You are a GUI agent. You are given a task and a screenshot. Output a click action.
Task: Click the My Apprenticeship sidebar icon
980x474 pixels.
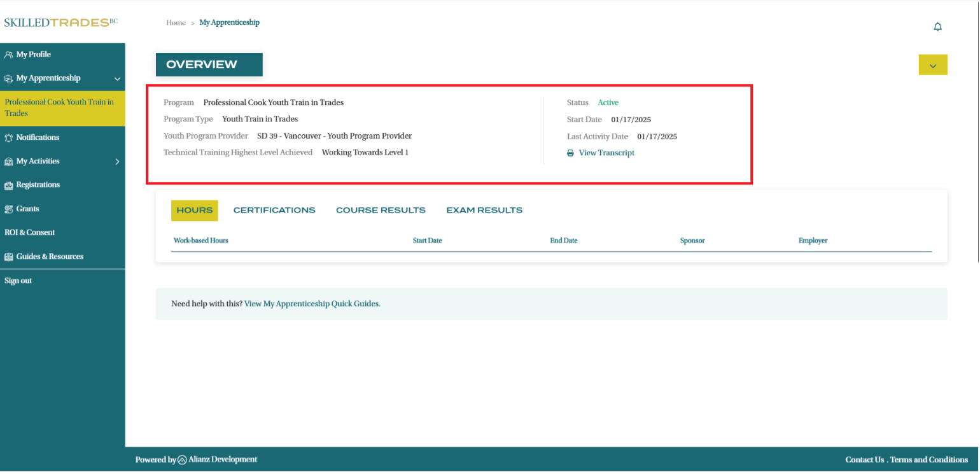coord(8,79)
